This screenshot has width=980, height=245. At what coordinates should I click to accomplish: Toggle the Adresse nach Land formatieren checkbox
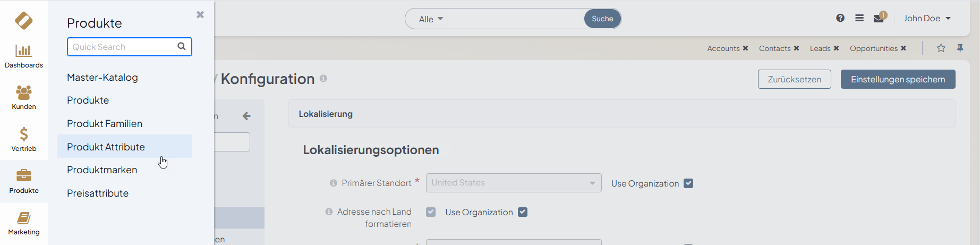[x=431, y=212]
